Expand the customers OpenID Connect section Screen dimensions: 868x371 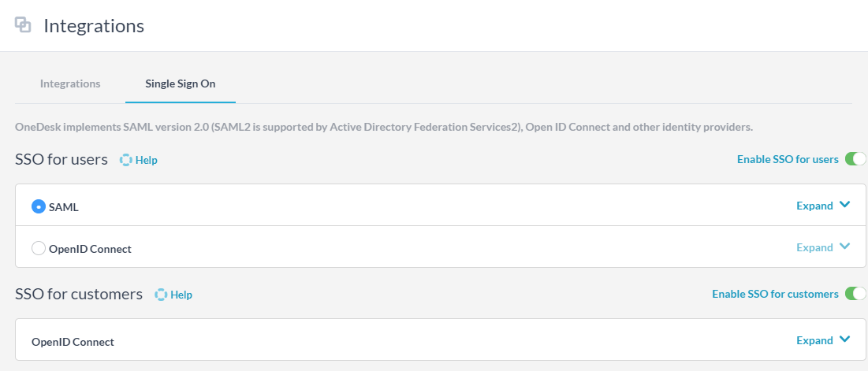pos(814,340)
